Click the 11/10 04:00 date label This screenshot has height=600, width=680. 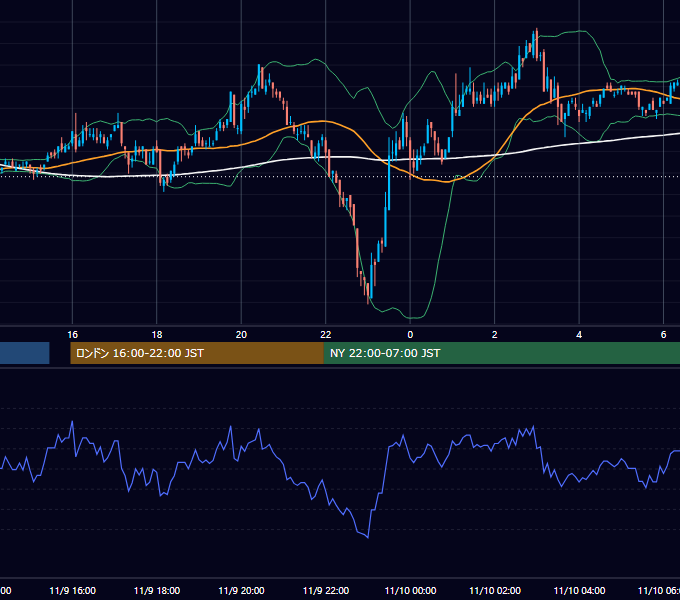[x=579, y=590]
